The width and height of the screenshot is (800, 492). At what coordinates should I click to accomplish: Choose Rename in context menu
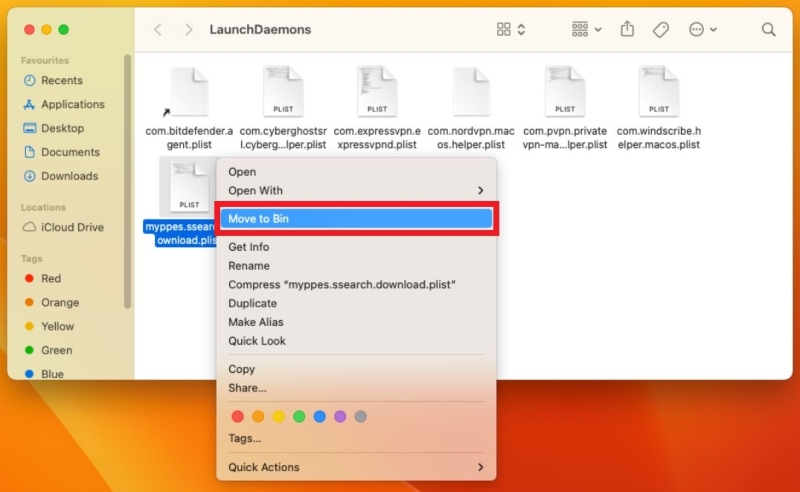click(356, 266)
